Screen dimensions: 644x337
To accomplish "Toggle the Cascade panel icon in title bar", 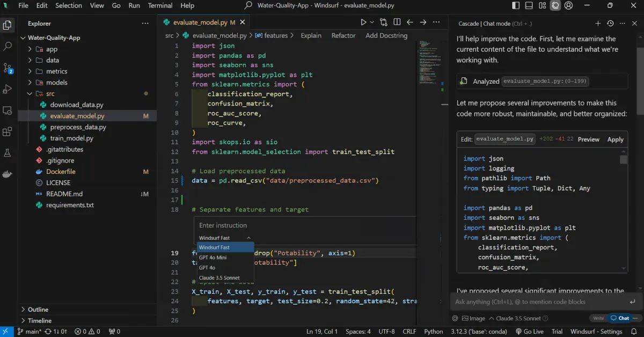I will (555, 5).
